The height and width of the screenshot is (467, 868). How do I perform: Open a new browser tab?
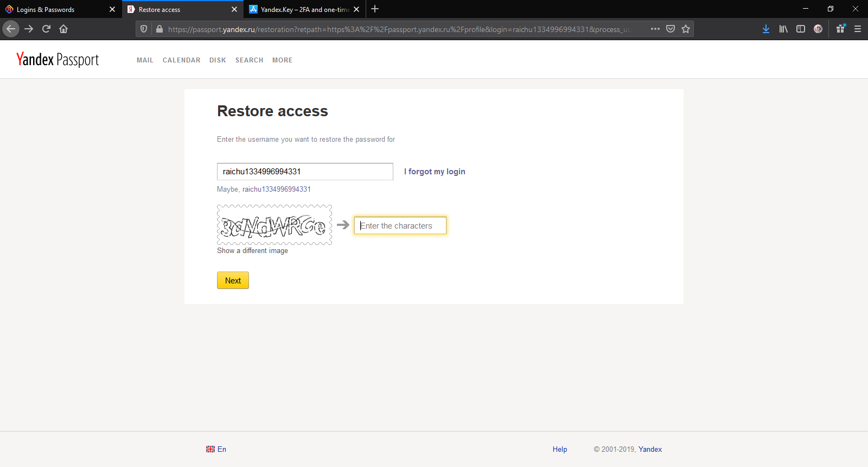375,9
